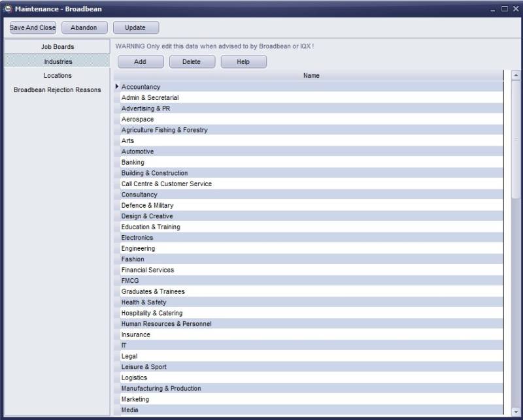Select the Admin & Secretarial row
Image resolution: width=523 pixels, height=420 pixels.
click(x=312, y=98)
